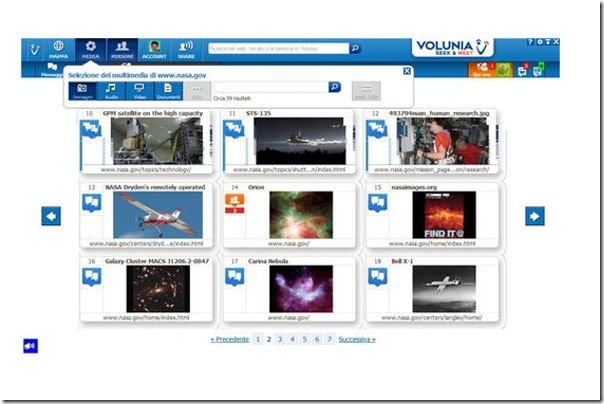Go to results page 3
604x404 pixels.
pos(280,339)
